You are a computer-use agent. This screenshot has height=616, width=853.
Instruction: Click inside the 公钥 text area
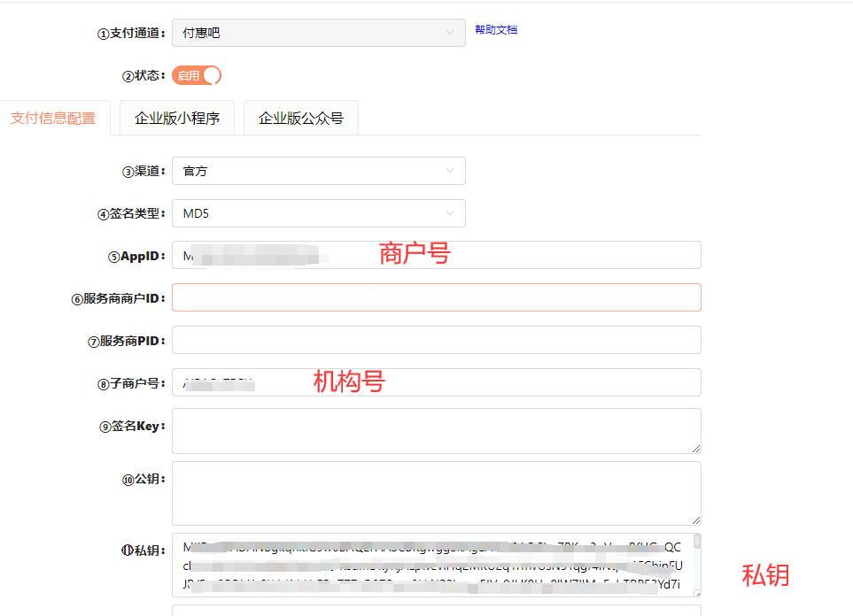point(436,492)
